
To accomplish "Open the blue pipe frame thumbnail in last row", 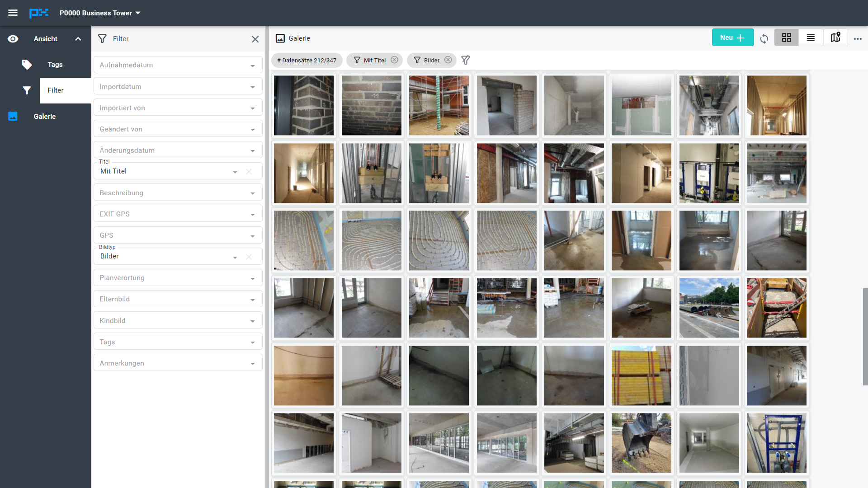I will [x=777, y=443].
